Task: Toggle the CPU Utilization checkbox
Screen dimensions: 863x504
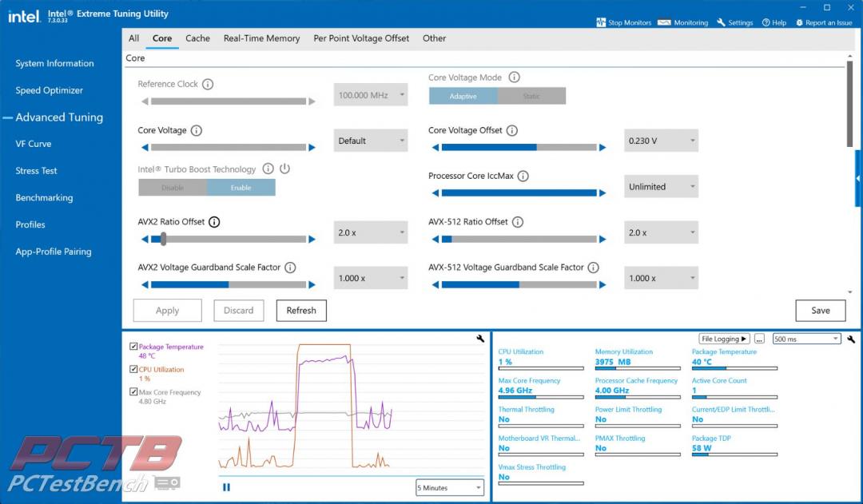Action: tap(133, 369)
